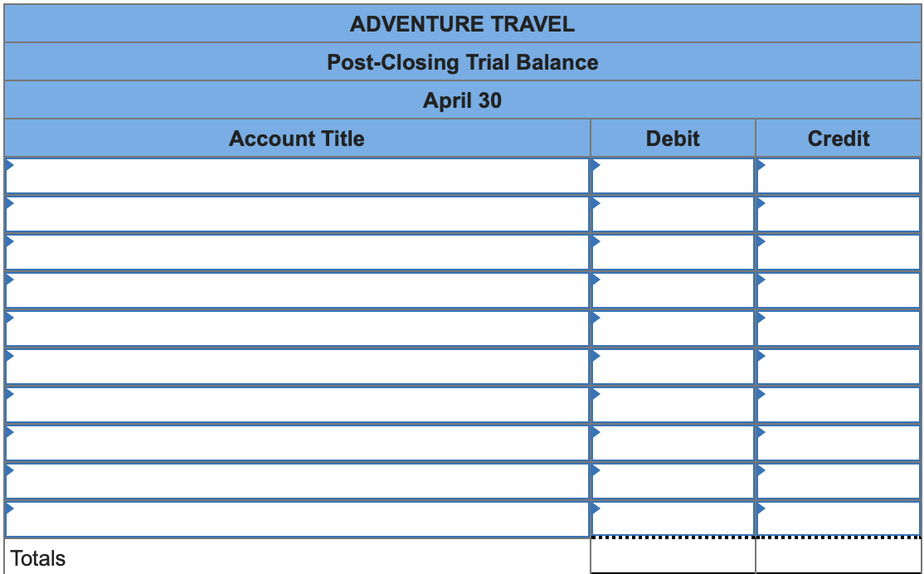Select the third row Credit entry cell

coord(836,251)
